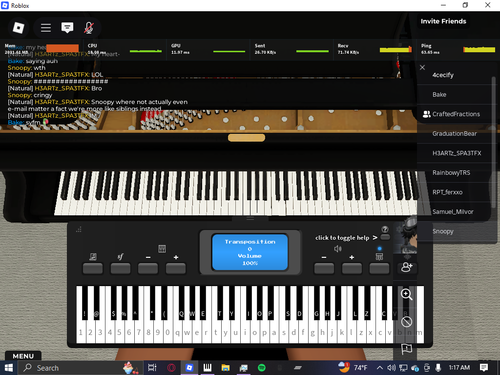Viewport: 500px width, 375px height.
Task: Click the gold piano lid handle
Action: click(x=247, y=138)
